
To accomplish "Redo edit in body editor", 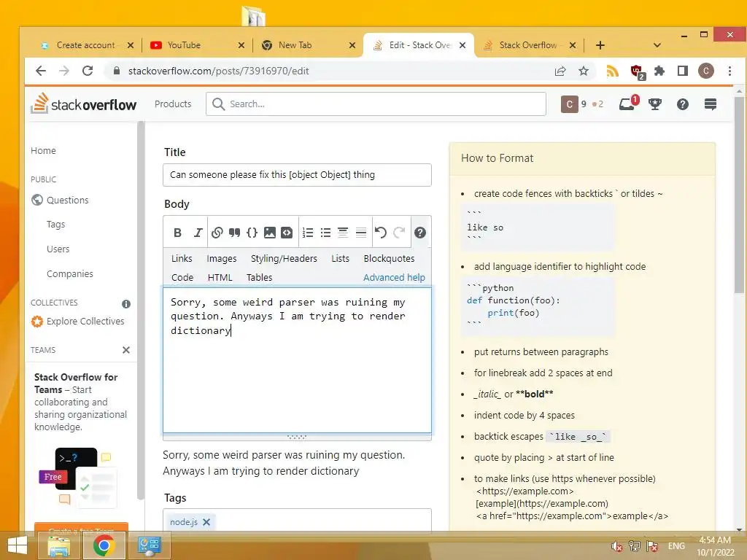I will (x=399, y=233).
